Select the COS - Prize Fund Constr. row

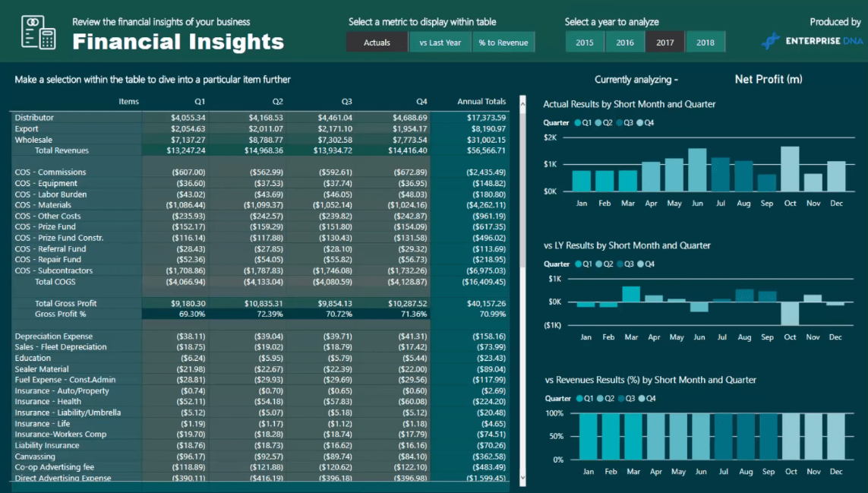259,238
